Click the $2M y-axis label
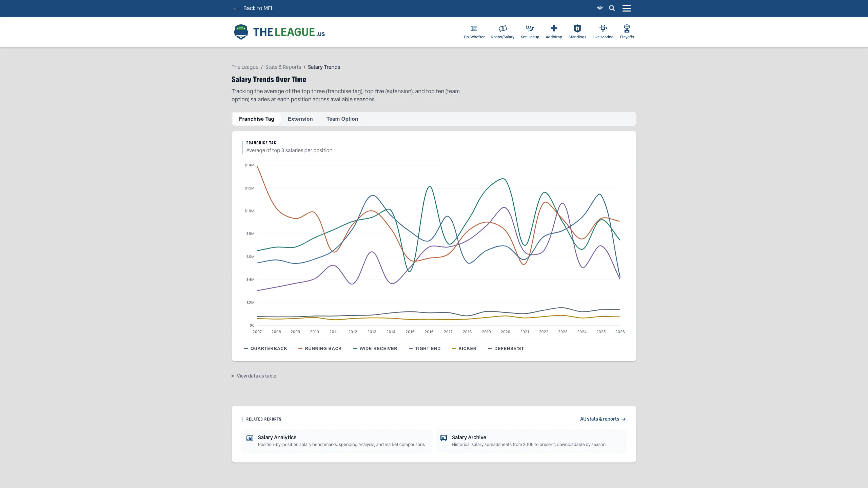868x488 pixels. coord(250,303)
